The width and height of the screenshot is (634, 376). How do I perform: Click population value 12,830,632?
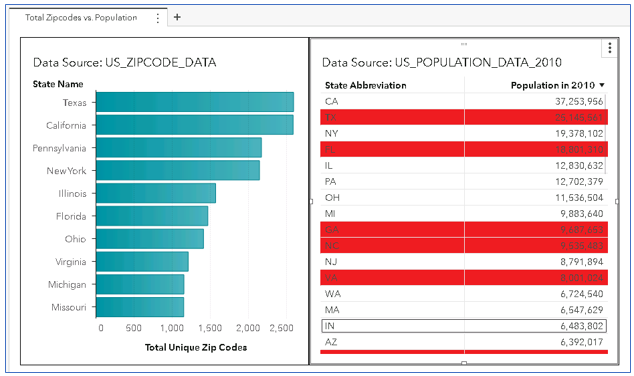[x=579, y=165]
